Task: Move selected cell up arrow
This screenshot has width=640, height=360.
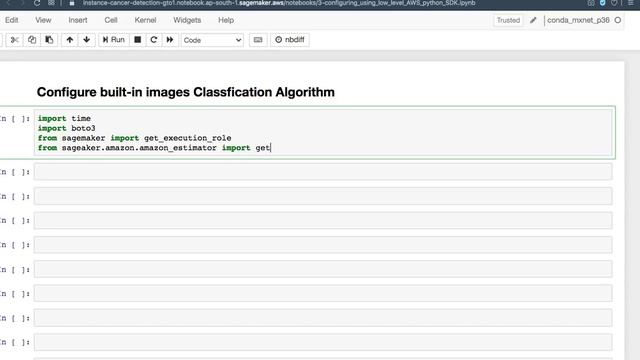Action: click(70, 40)
